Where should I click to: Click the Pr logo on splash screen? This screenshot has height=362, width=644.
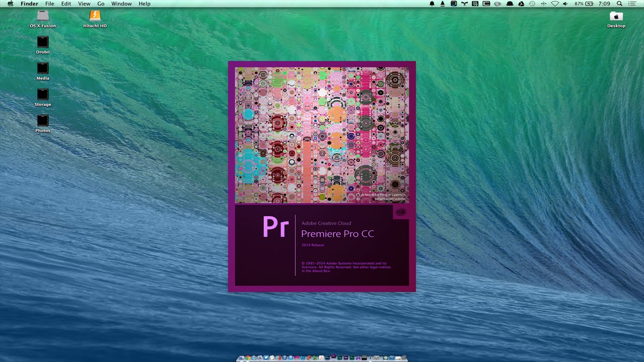click(x=275, y=227)
